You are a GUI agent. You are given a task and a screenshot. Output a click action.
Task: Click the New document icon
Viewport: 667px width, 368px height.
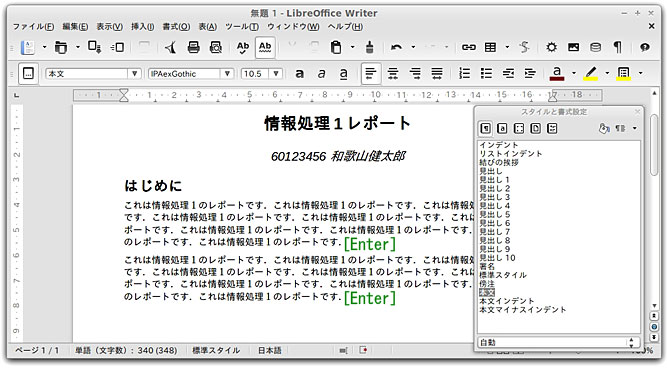[x=28, y=47]
